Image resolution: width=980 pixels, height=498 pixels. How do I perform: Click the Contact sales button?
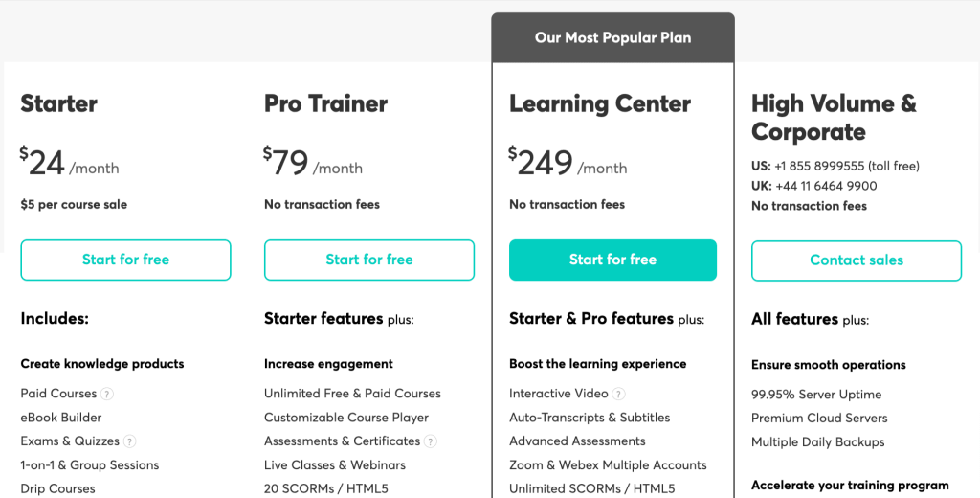(x=857, y=260)
